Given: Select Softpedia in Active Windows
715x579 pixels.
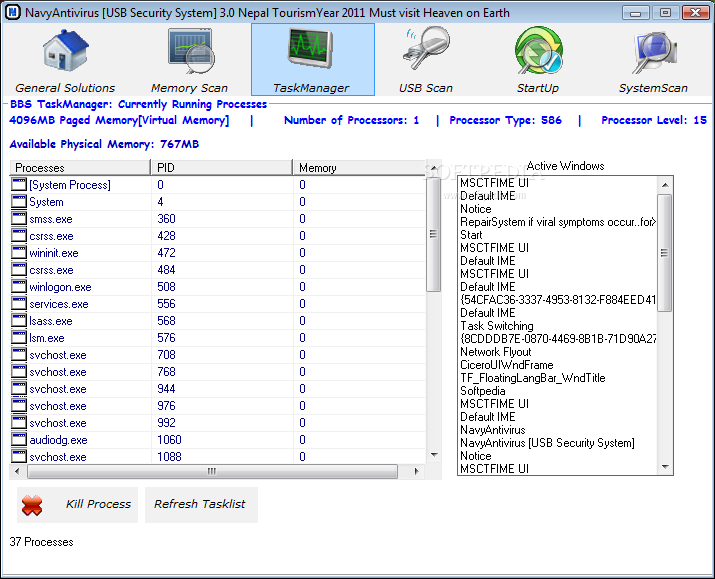Looking at the screenshot, I should (x=482, y=391).
